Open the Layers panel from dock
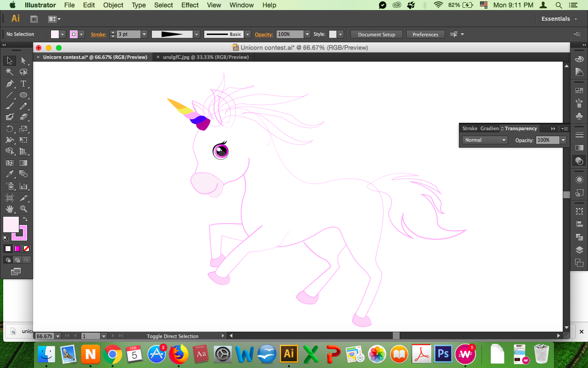Viewport: 588px width, 368px height. pos(579,250)
